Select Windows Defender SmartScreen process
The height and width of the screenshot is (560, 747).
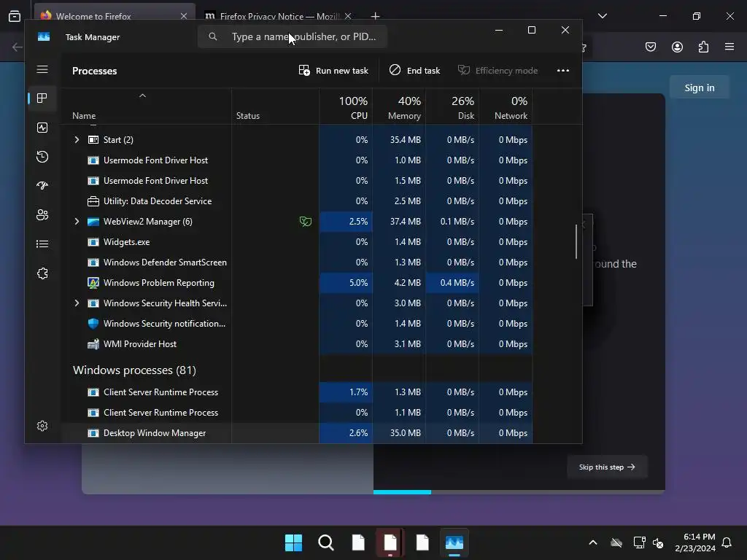pyautogui.click(x=296, y=262)
